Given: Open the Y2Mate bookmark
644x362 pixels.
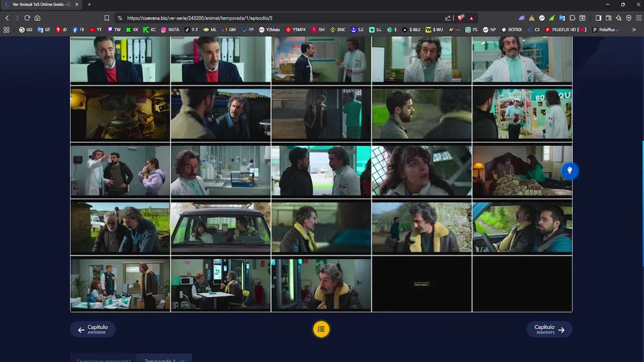Looking at the screenshot, I should [x=270, y=30].
